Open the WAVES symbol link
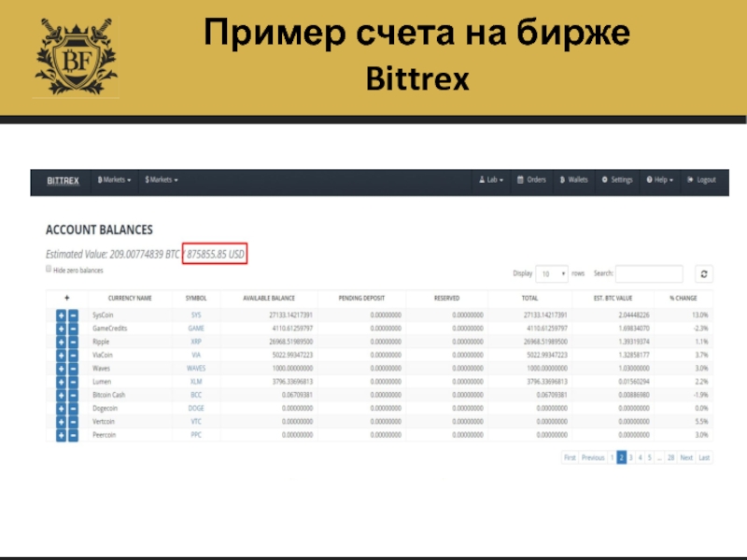 196,369
